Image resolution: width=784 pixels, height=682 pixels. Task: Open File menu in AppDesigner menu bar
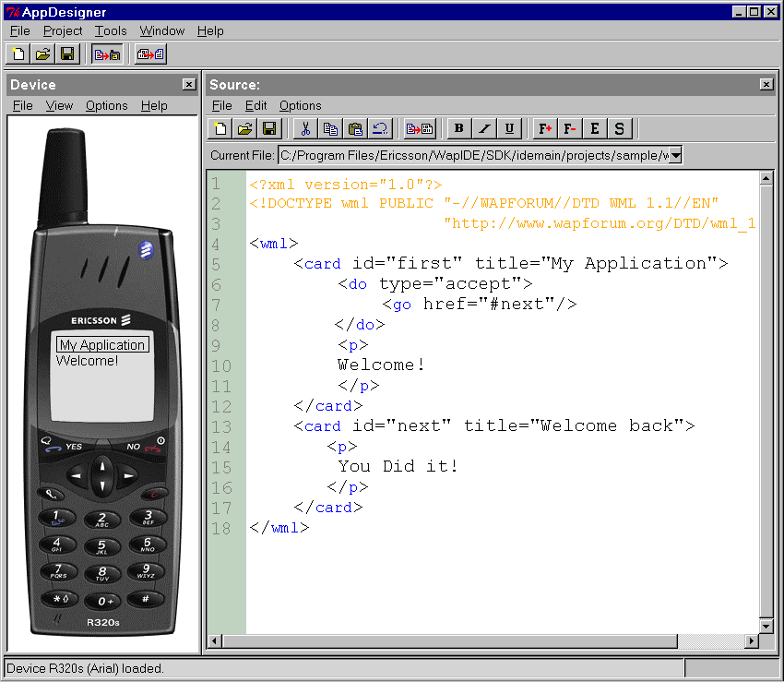(20, 31)
